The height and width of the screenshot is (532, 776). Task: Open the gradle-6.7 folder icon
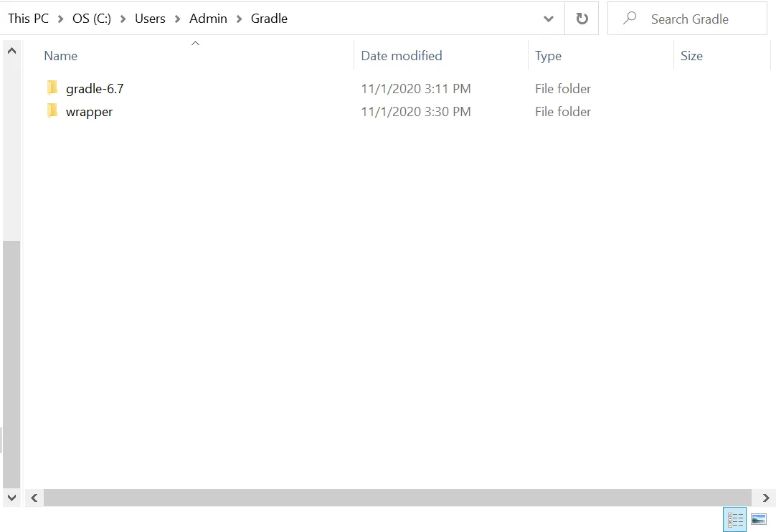tap(52, 88)
